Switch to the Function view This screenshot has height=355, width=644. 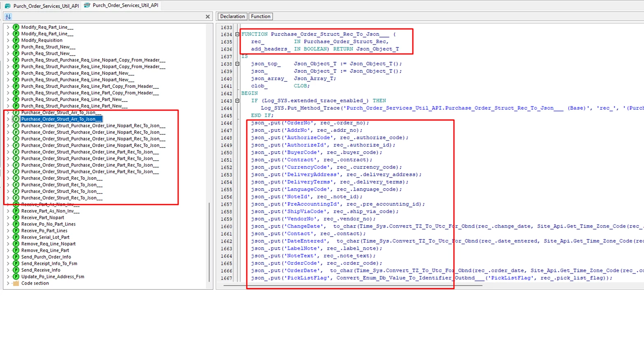[x=261, y=16]
